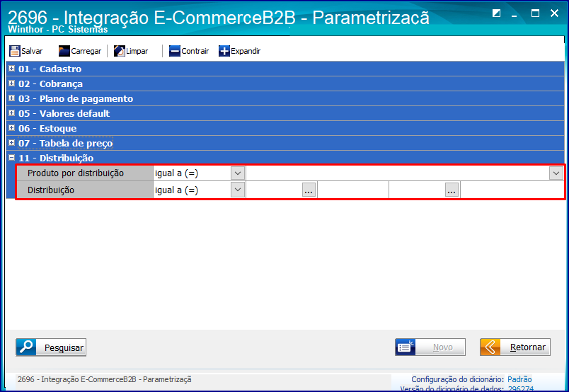Select the 11 - Distribuição header text
Screen dimensions: 569x392
point(56,158)
